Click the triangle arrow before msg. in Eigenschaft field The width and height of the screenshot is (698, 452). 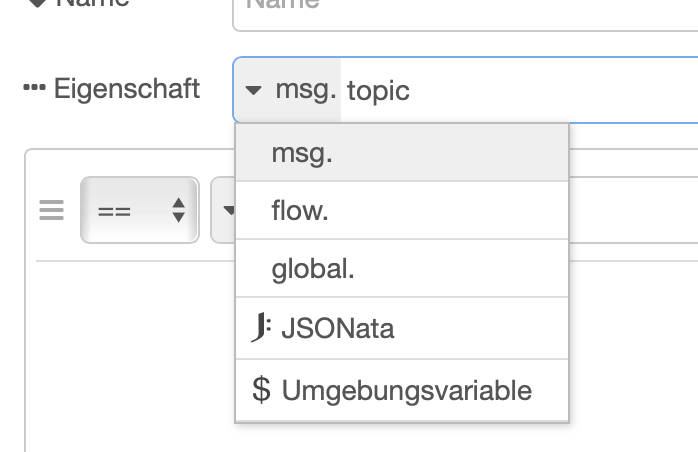point(256,91)
